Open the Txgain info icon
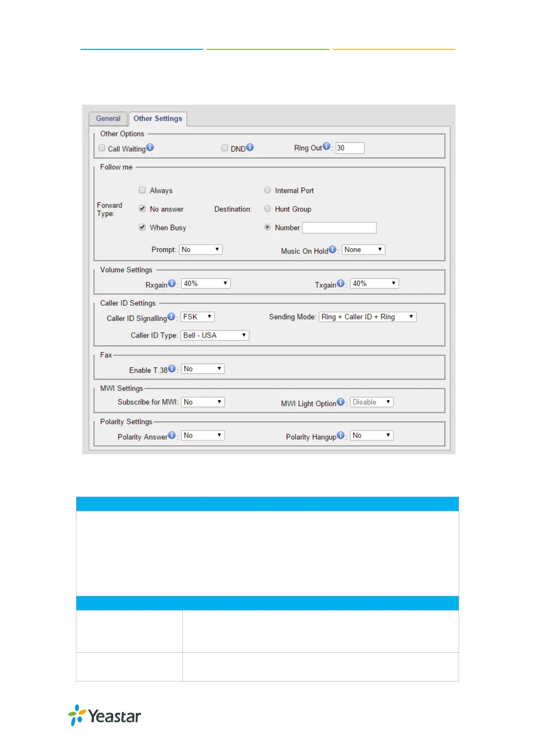 [340, 283]
